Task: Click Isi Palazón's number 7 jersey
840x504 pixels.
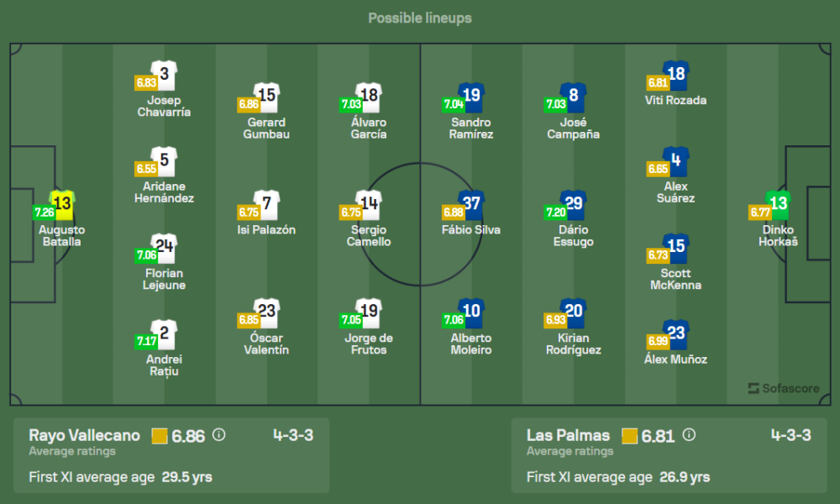Action: tap(266, 203)
